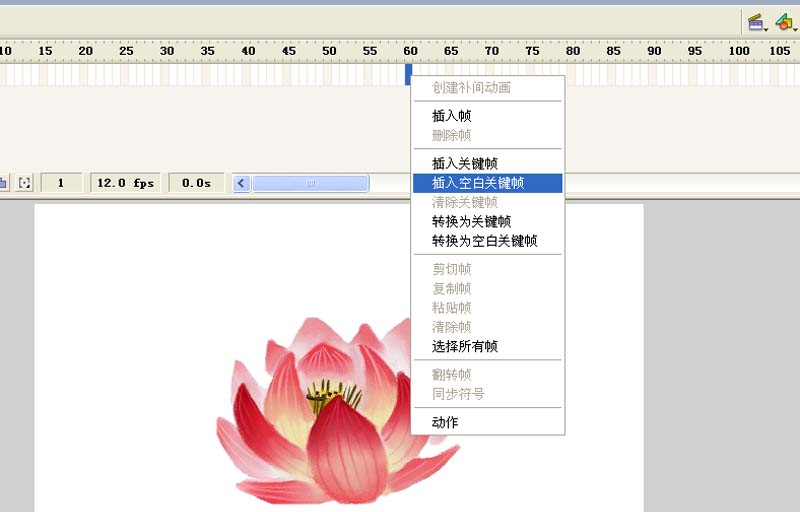Click frame number 15 on the ruler
Viewport: 800px width, 512px height.
pyautogui.click(x=45, y=51)
